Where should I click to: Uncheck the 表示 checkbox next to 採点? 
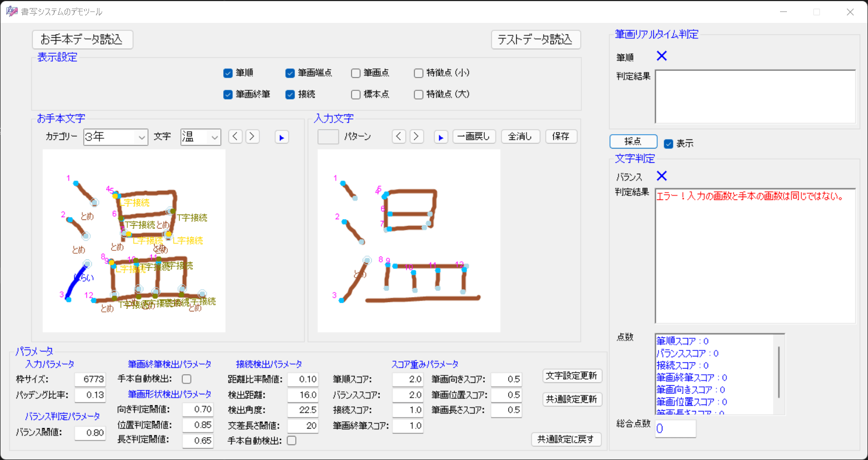pyautogui.click(x=669, y=144)
